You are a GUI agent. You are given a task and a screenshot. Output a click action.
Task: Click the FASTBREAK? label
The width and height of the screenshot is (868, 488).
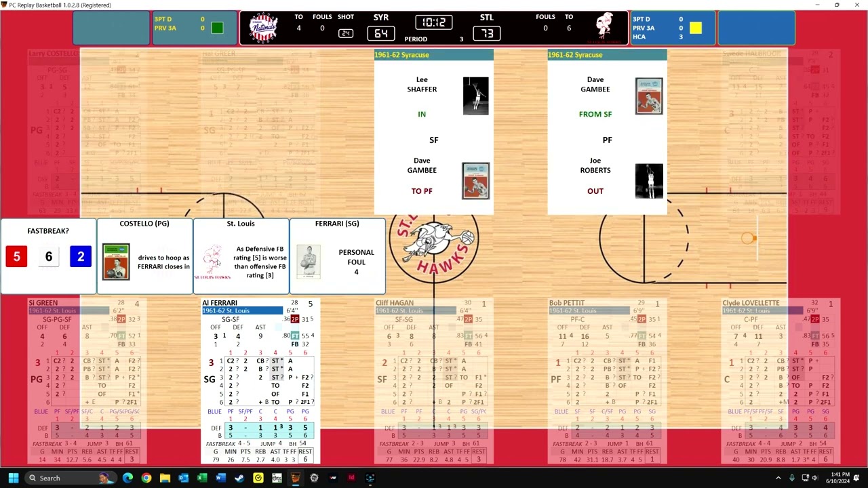(48, 231)
